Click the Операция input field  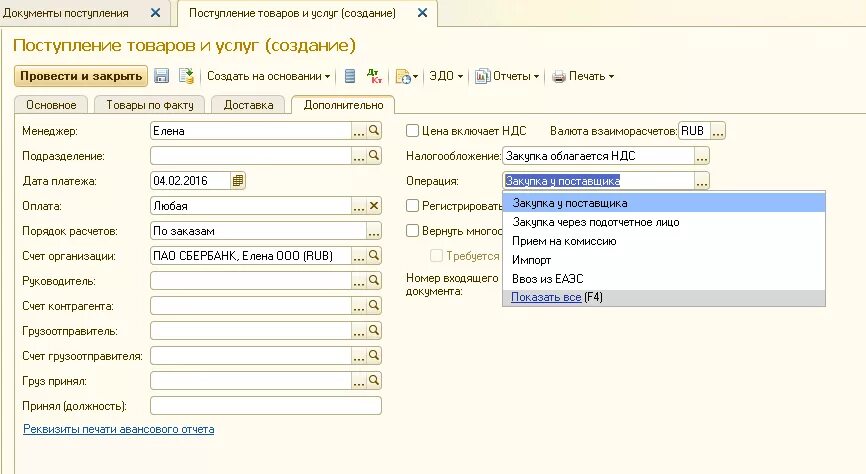point(598,181)
